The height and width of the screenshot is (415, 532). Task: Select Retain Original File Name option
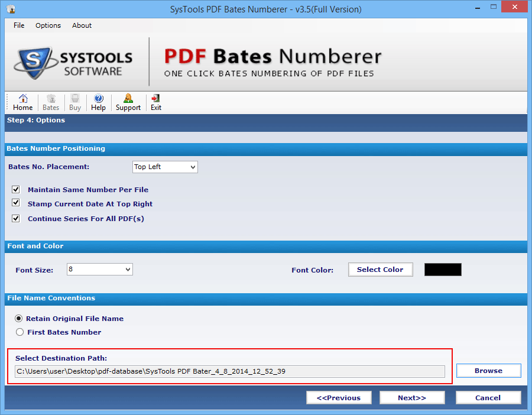tap(19, 319)
